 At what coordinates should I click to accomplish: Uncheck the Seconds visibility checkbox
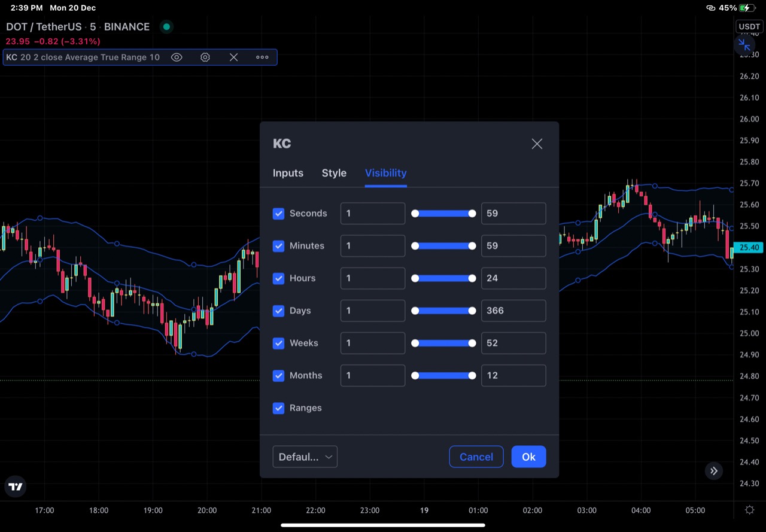click(278, 214)
